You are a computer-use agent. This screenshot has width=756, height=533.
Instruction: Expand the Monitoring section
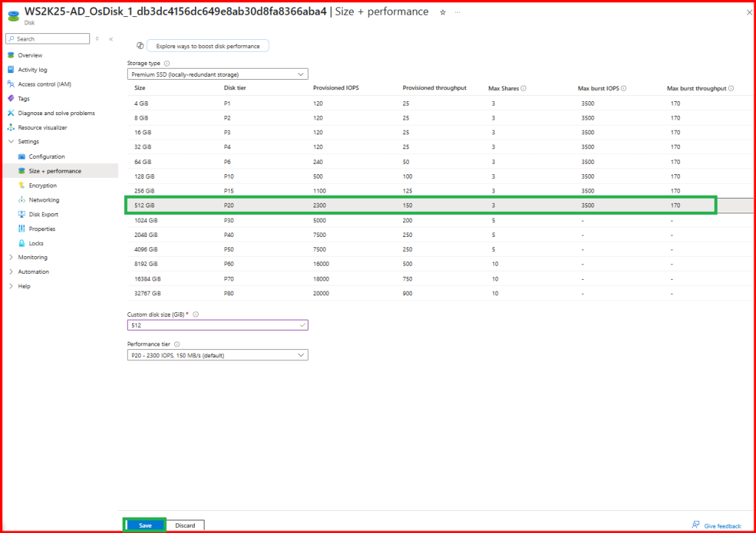tap(10, 258)
